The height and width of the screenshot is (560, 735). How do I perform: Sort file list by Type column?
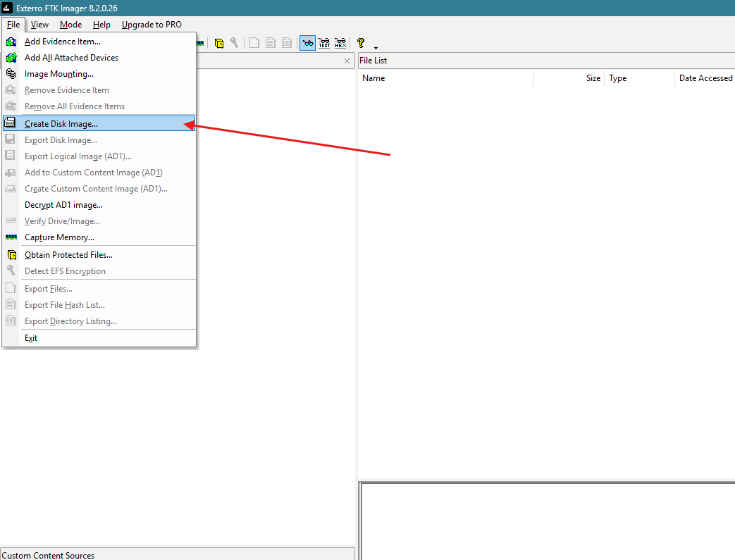point(639,78)
